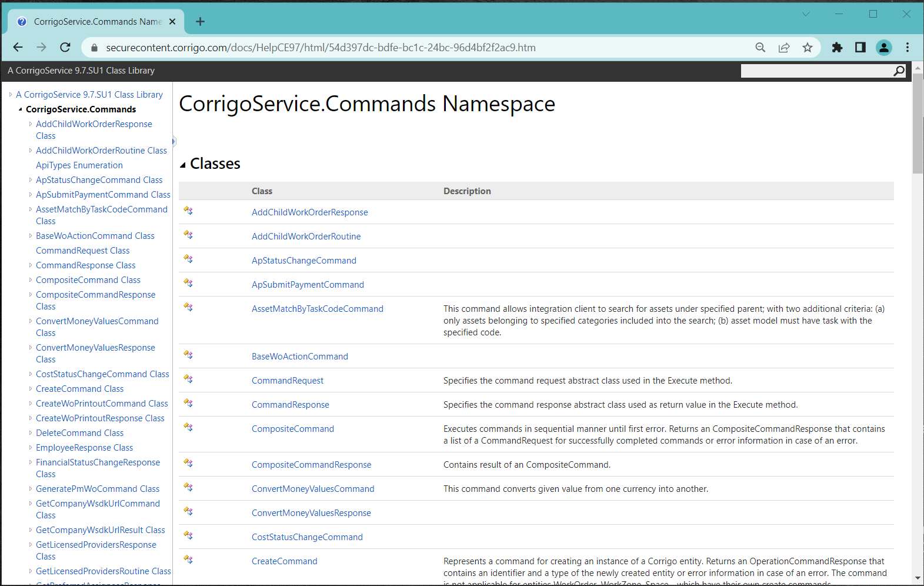Open the CommandResponse link in table

coord(291,405)
